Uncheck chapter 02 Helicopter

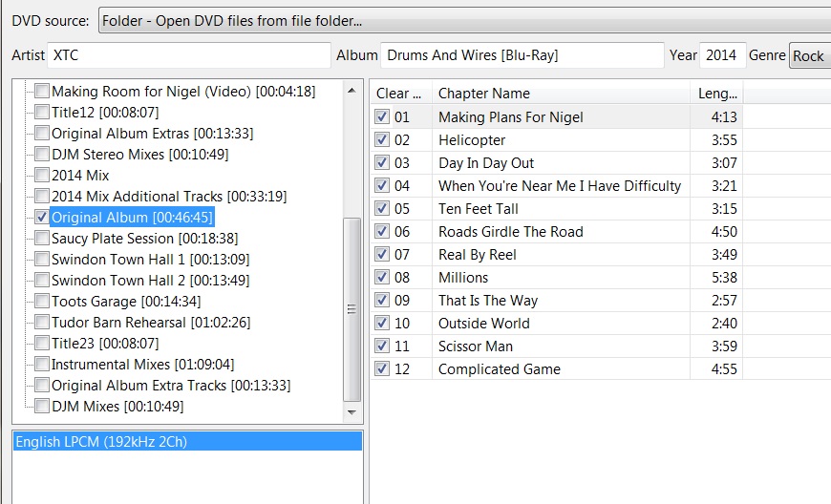381,139
